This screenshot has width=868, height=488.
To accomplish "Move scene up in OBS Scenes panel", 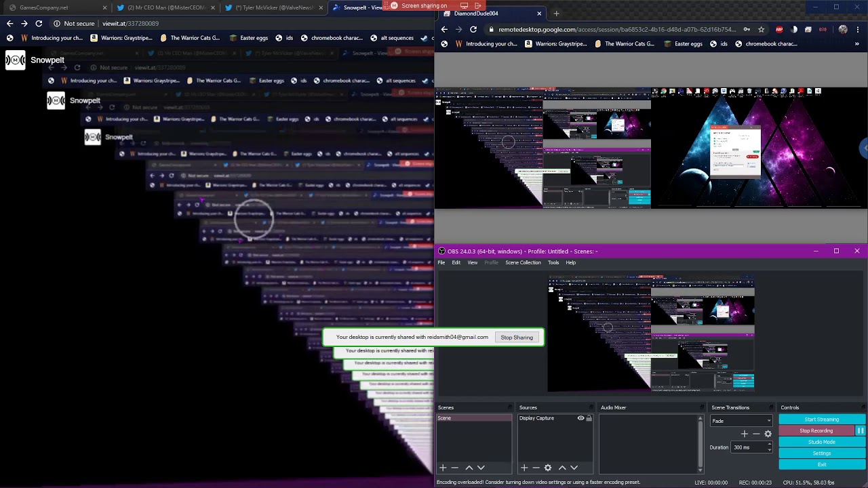I will point(469,468).
